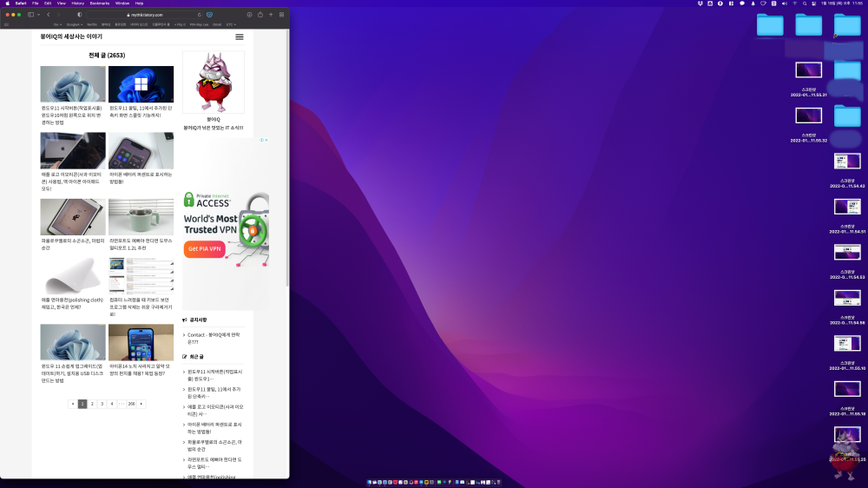
Task: Select desktop screenshot file 11.54.51
Action: [x=847, y=206]
